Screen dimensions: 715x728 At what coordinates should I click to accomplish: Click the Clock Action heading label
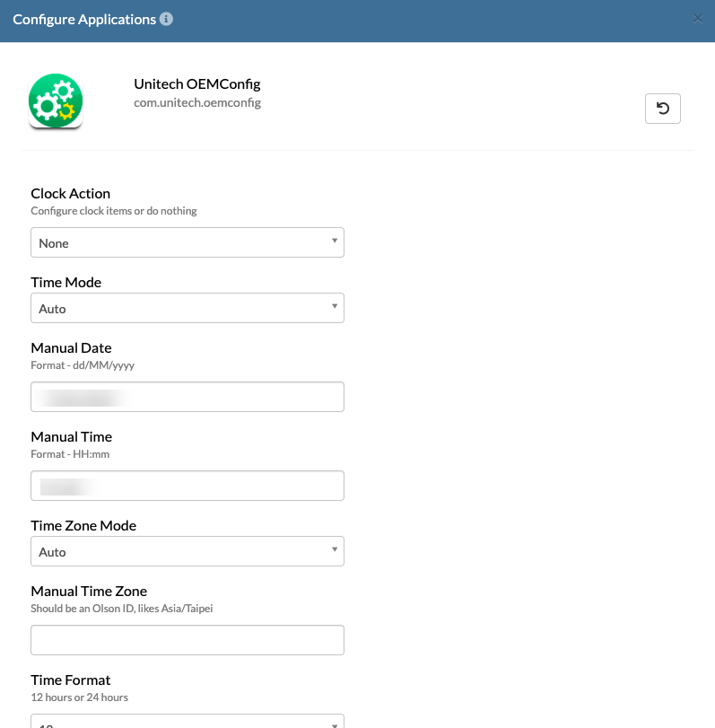click(x=71, y=194)
